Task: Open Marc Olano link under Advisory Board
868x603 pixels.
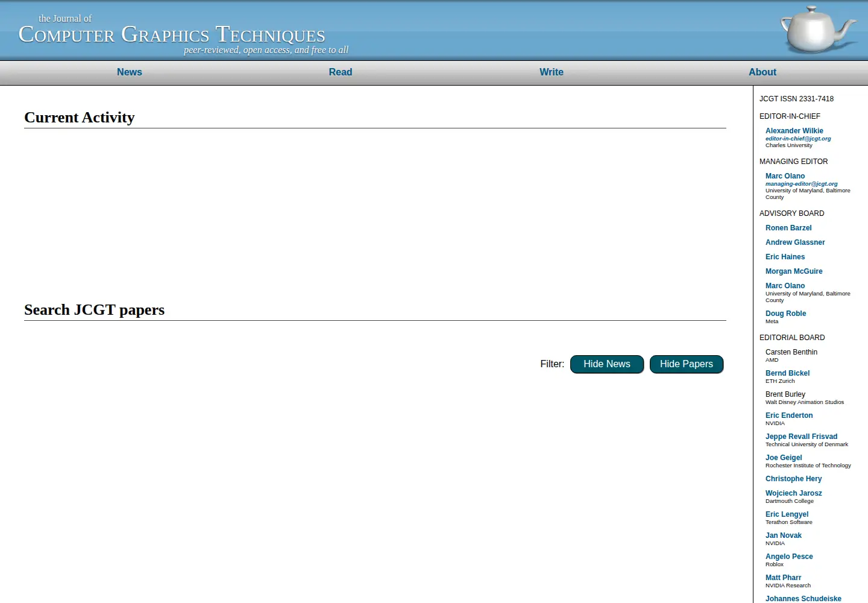Action: pyautogui.click(x=785, y=286)
